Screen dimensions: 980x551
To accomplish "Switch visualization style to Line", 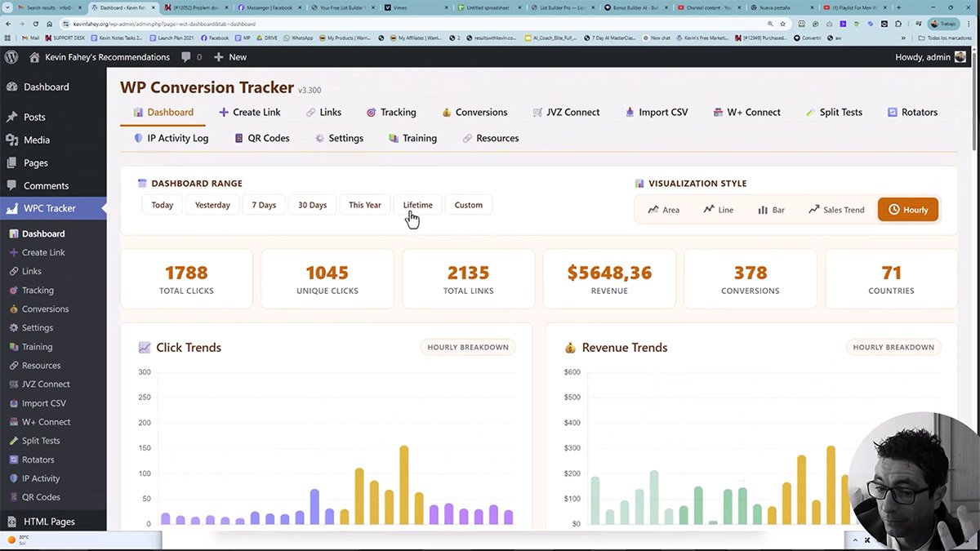I will [x=719, y=210].
